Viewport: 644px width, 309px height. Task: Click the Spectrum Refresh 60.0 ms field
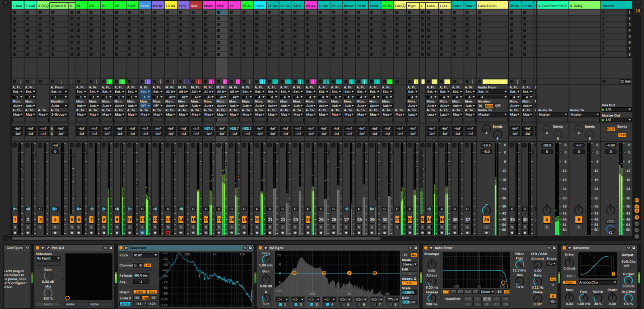pyautogui.click(x=141, y=276)
